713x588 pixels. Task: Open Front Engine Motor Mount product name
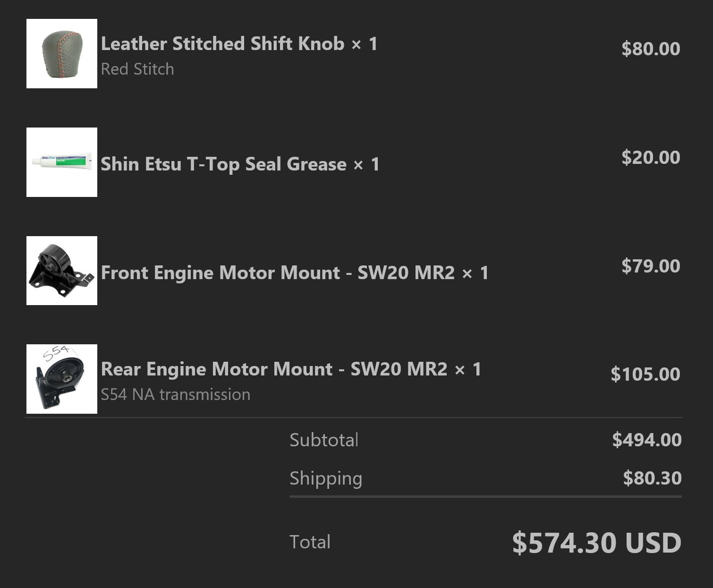[x=278, y=273]
